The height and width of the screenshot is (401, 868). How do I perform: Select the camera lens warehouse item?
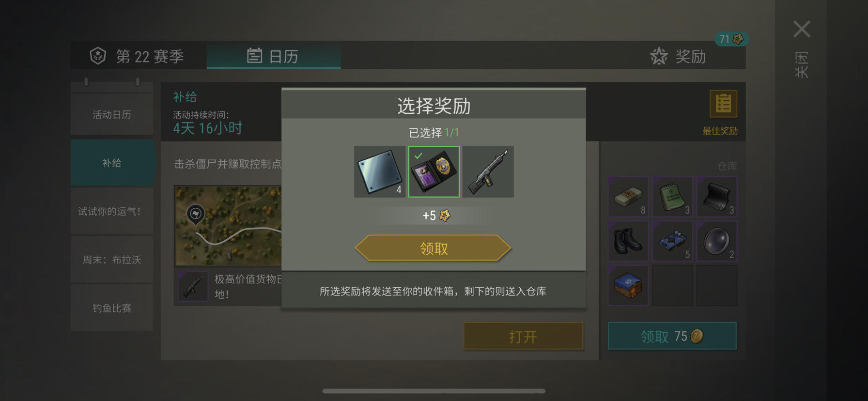(x=716, y=241)
